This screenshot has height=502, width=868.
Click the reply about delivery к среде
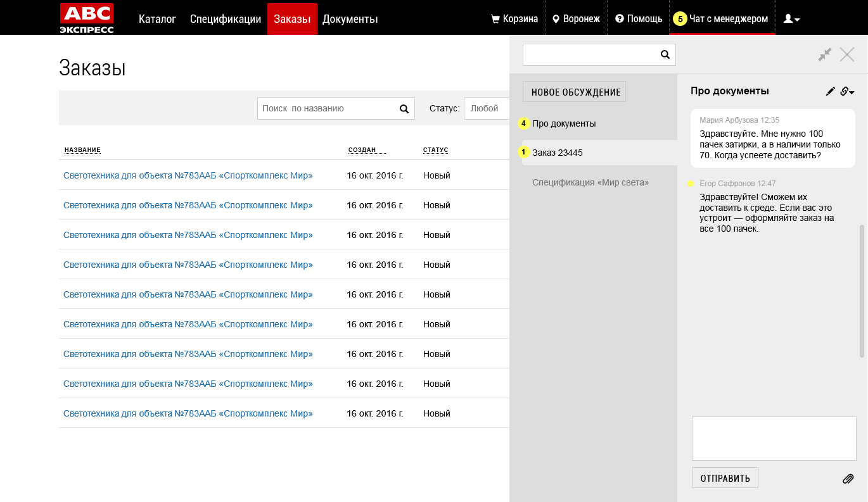coord(767,213)
